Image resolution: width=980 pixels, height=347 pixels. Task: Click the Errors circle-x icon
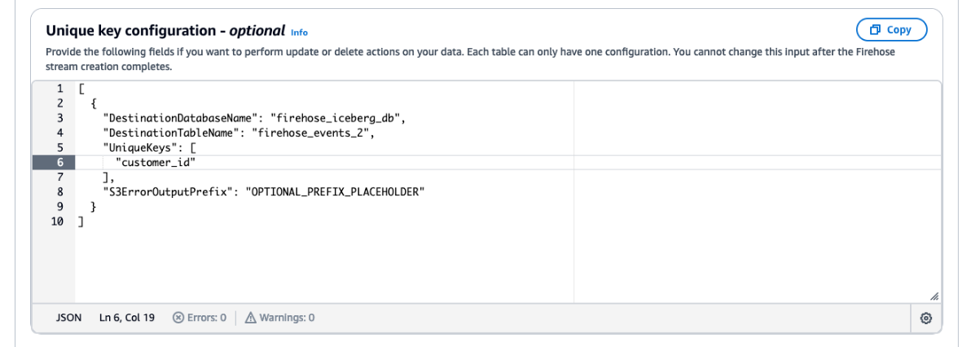click(178, 318)
